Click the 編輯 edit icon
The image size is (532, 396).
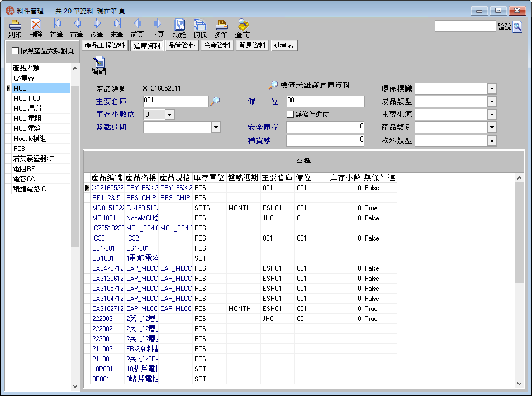pos(99,66)
